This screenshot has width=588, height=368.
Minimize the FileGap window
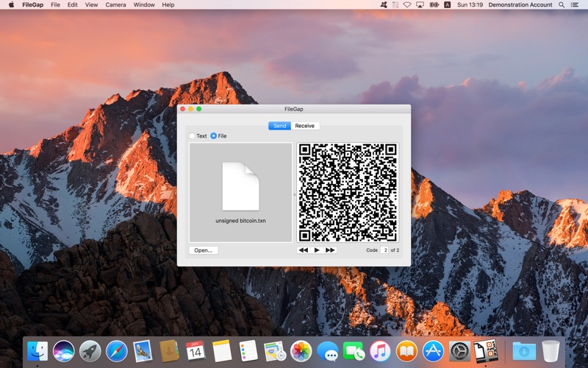191,109
